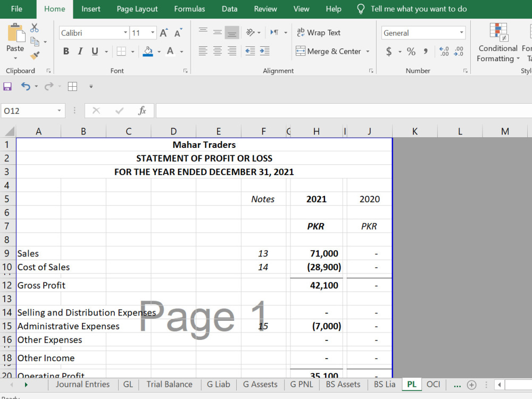Switch to the Formulas ribbon tab
The image size is (532, 399).
pos(189,9)
